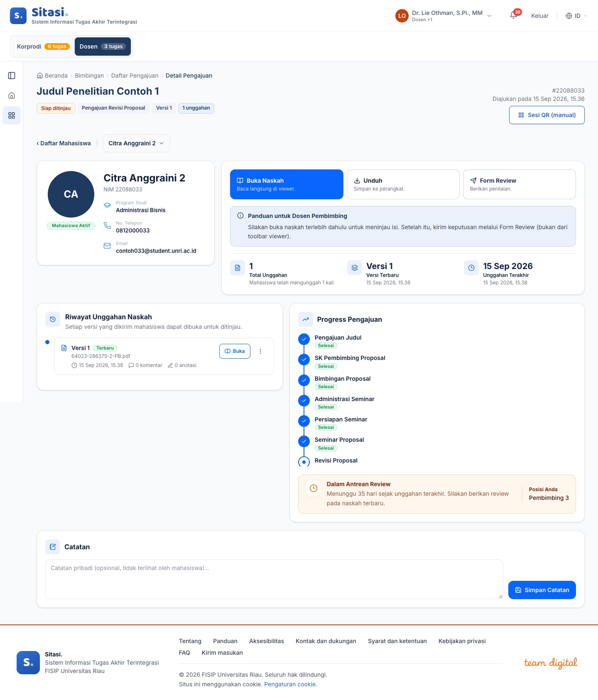The width and height of the screenshot is (598, 700).
Task: Click the Progress Pengajuan trend icon
Action: tap(306, 319)
